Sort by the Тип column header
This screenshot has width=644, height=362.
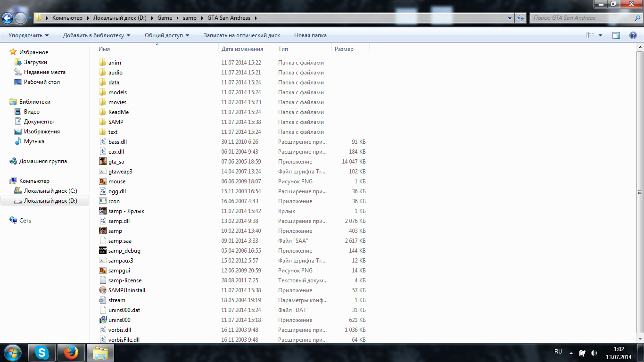[x=283, y=49]
